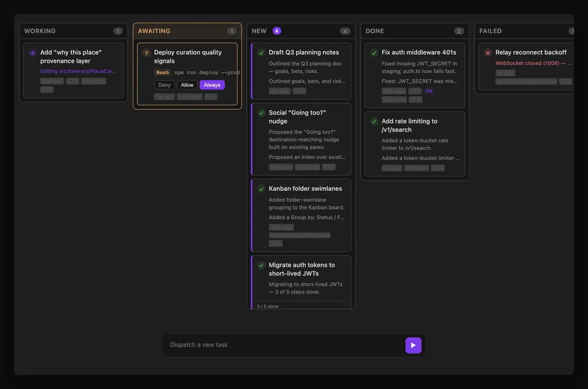Click "Added a token-bucket limiter ..." summary line
588x389 pixels.
420,158
